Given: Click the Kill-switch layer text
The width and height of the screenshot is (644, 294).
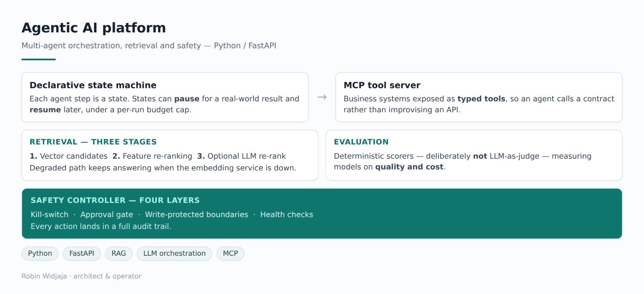Looking at the screenshot, I should click(x=49, y=215).
